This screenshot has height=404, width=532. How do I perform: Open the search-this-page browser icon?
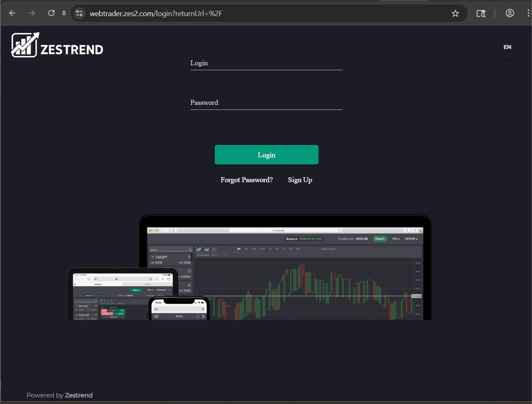point(481,13)
